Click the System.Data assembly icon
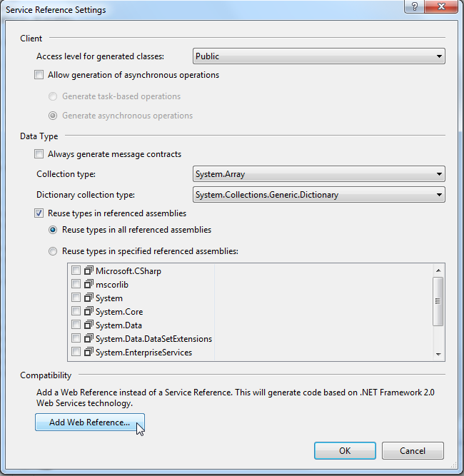 coord(89,325)
